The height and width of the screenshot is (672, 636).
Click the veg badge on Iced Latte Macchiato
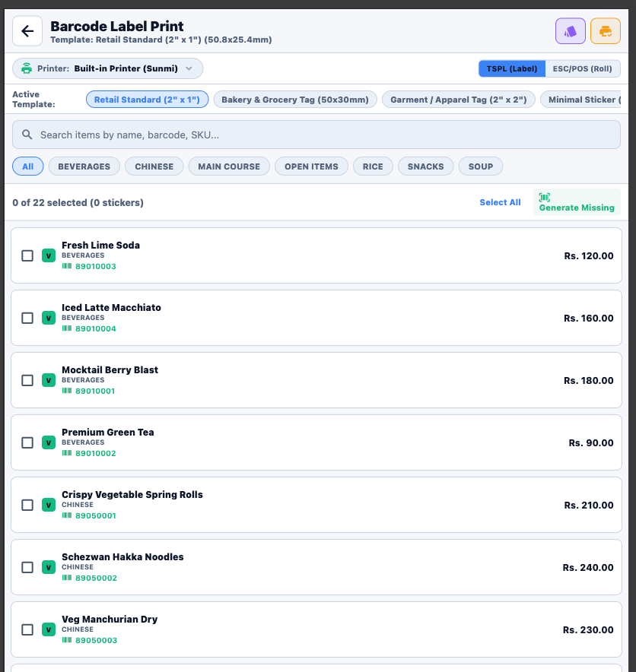click(49, 318)
